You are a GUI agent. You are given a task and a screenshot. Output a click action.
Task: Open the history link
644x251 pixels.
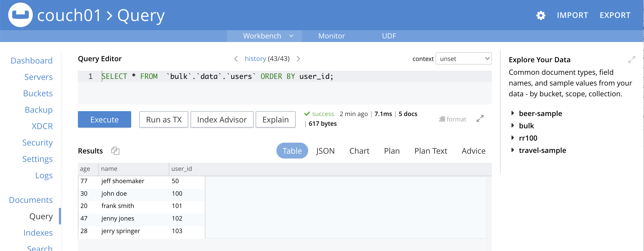[x=255, y=59]
